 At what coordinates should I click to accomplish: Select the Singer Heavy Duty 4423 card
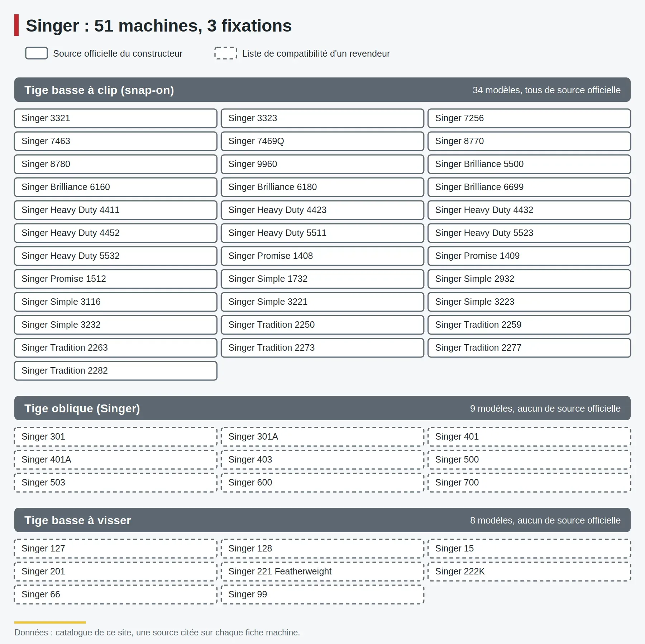(322, 210)
